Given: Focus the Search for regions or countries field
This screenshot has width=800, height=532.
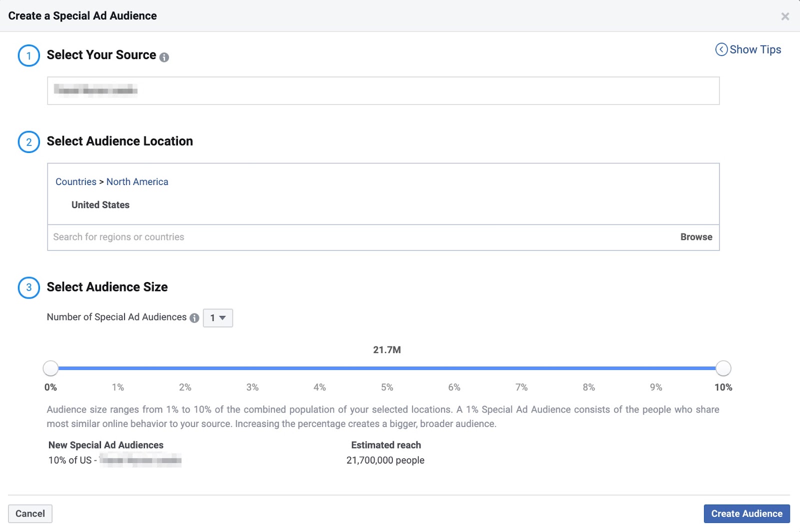Looking at the screenshot, I should [x=350, y=237].
